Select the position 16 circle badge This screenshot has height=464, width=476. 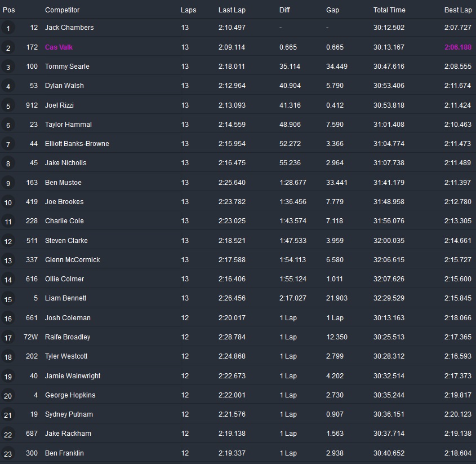point(8,319)
